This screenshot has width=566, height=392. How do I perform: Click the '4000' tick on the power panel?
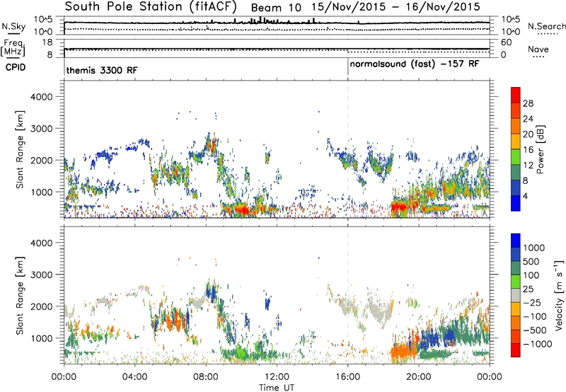tap(41, 97)
